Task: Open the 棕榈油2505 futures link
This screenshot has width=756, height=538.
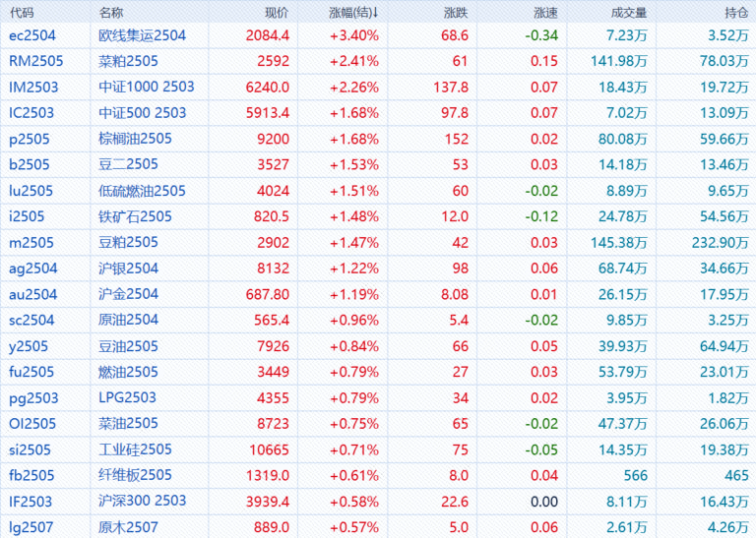Action: (x=135, y=139)
